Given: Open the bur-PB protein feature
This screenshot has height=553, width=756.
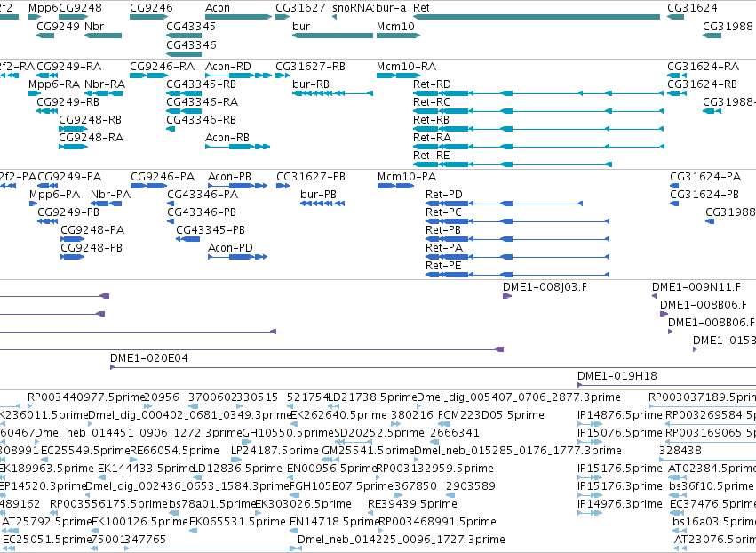Looking at the screenshot, I should [x=322, y=204].
